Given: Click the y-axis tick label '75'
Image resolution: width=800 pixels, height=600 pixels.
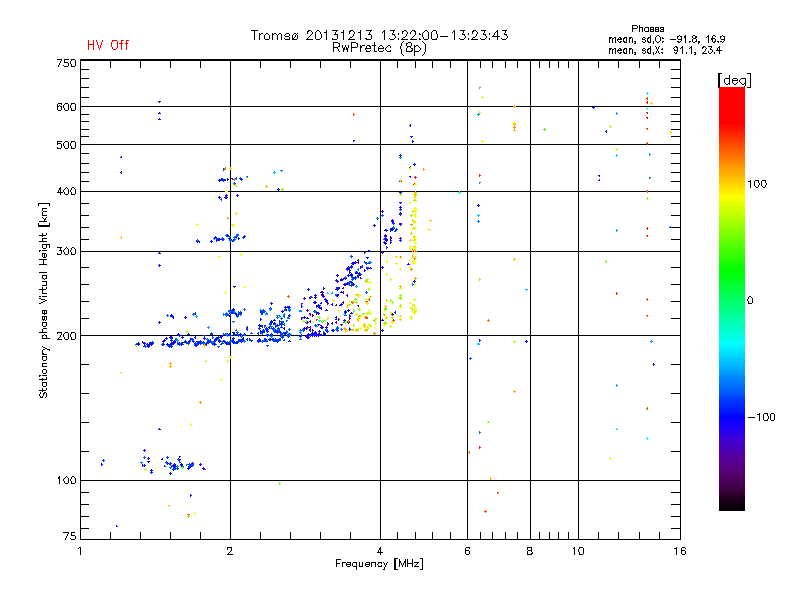Looking at the screenshot, I should 70,536.
